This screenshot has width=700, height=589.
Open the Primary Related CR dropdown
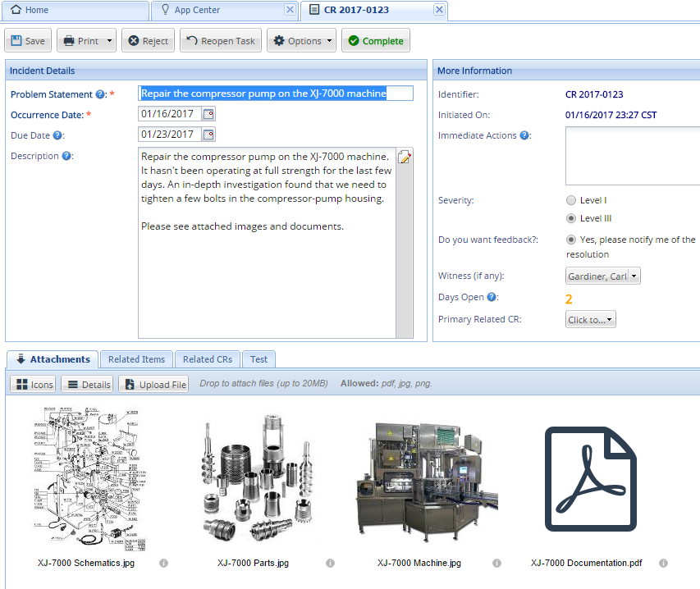tap(590, 319)
